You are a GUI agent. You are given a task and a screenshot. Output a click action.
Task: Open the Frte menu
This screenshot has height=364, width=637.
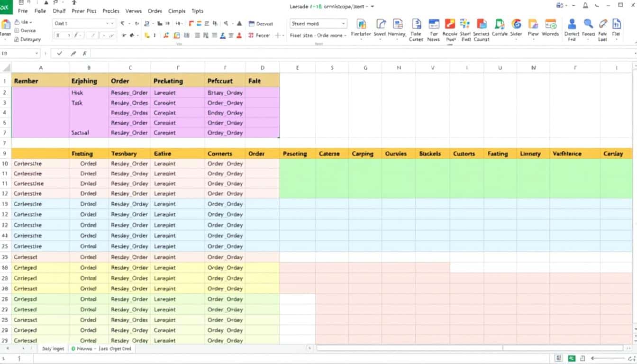(23, 11)
